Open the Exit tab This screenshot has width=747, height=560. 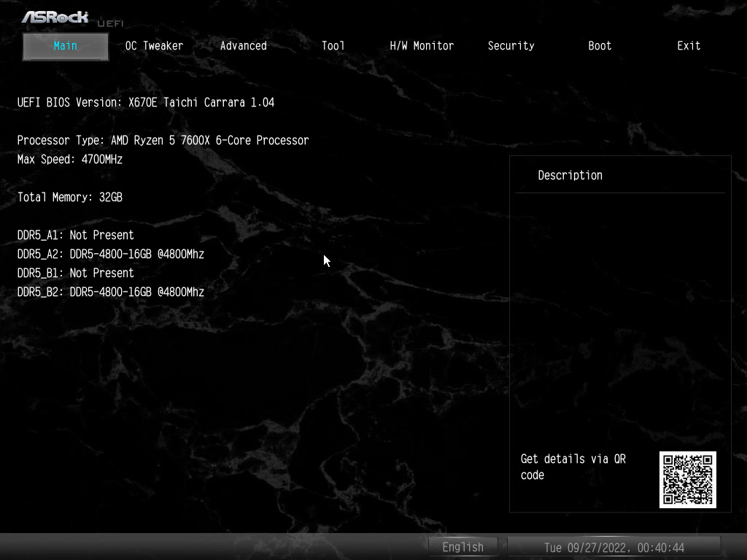(x=689, y=46)
